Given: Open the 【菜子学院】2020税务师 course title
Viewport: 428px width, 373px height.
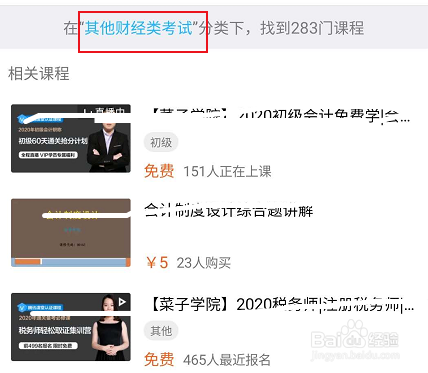Looking at the screenshot, I should 282,305.
